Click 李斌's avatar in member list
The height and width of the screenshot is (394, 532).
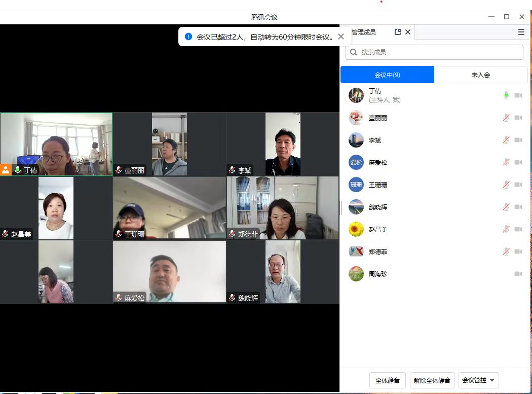pyautogui.click(x=356, y=140)
